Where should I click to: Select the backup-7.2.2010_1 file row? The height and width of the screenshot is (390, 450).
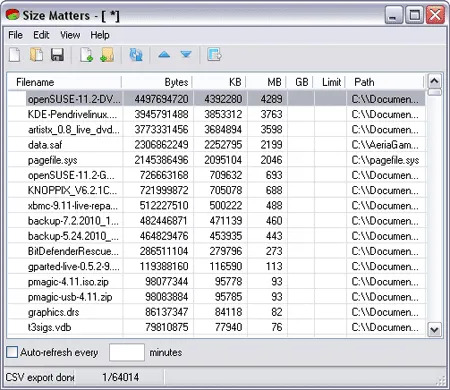tap(216, 221)
